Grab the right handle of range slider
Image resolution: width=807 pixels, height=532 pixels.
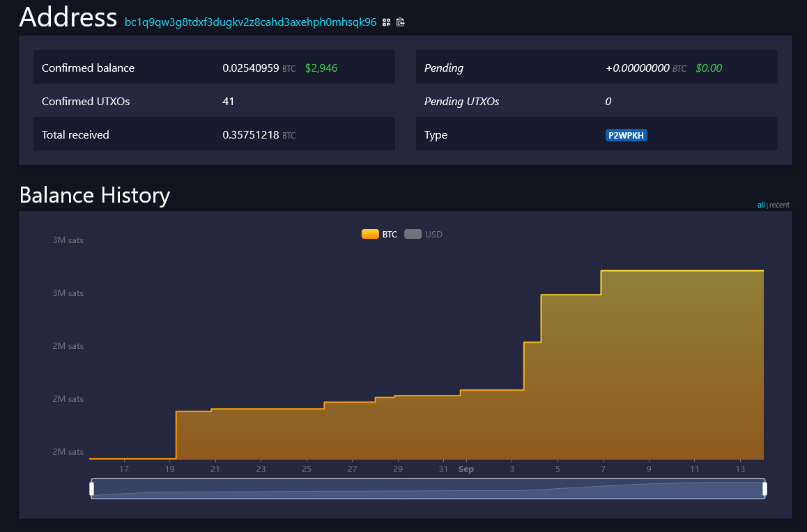[x=764, y=489]
